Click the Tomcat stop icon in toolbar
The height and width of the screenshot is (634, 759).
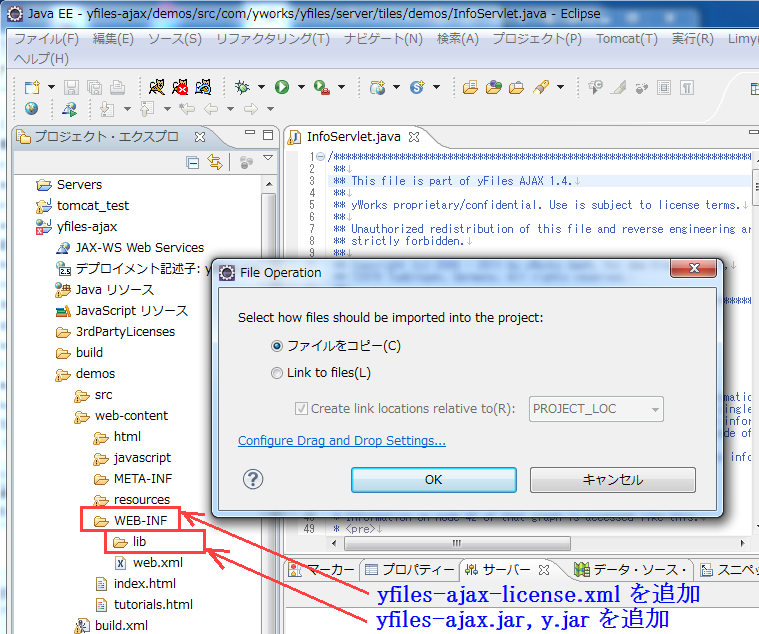click(x=180, y=87)
